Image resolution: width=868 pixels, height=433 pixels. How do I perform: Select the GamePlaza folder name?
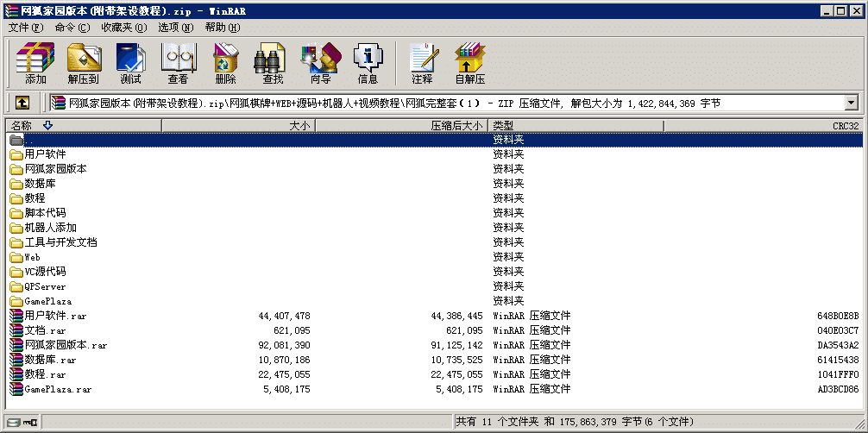[48, 301]
